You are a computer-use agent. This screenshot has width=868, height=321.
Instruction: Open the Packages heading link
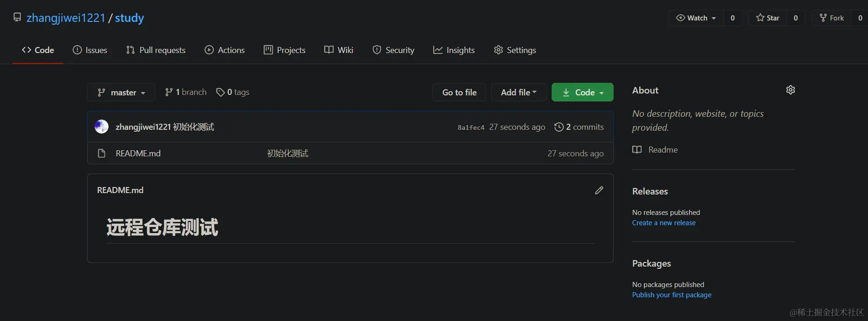coord(651,263)
